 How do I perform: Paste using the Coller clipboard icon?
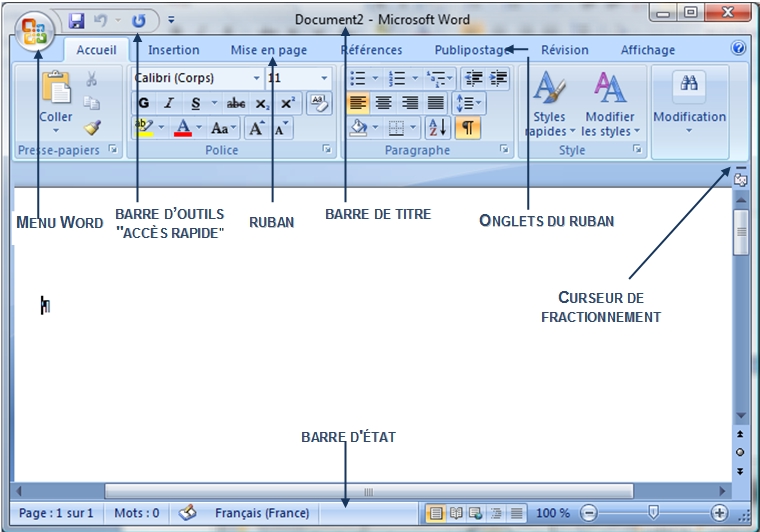56,86
